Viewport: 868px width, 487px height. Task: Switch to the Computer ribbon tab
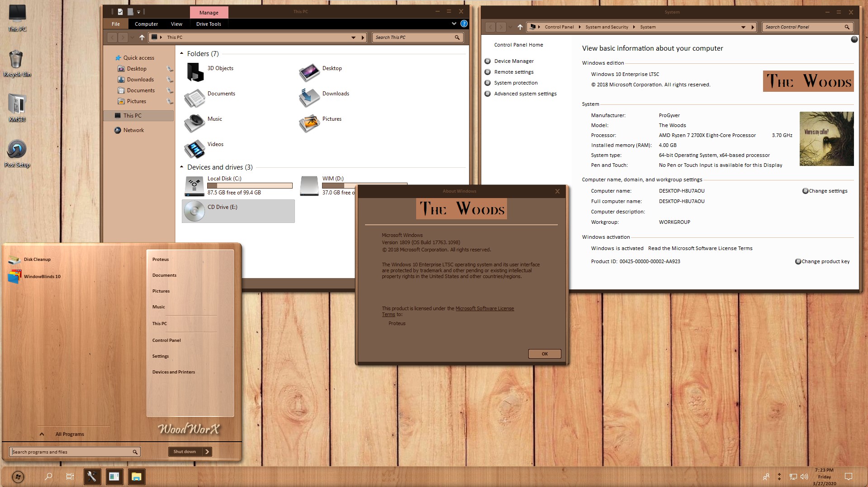(x=146, y=24)
